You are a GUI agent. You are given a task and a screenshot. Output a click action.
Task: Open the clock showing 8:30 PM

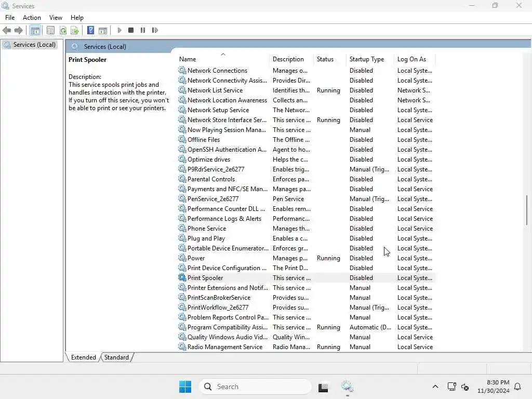494,387
